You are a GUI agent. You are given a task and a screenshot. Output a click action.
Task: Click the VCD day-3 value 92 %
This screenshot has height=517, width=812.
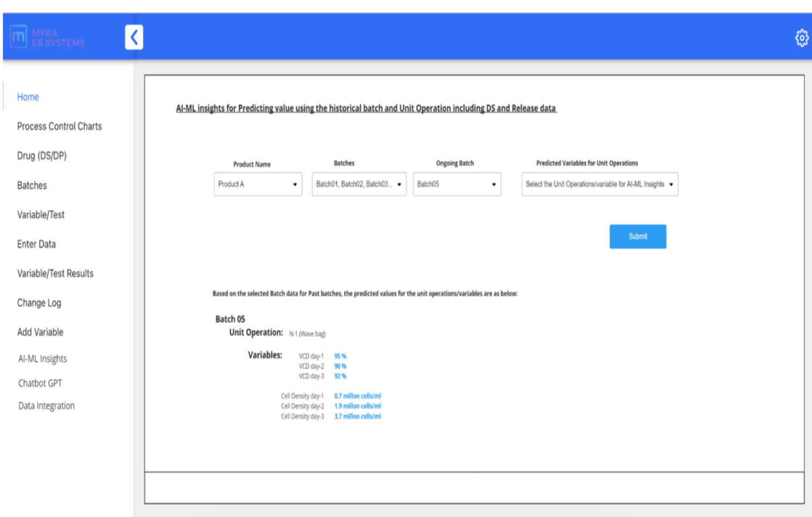tap(340, 376)
